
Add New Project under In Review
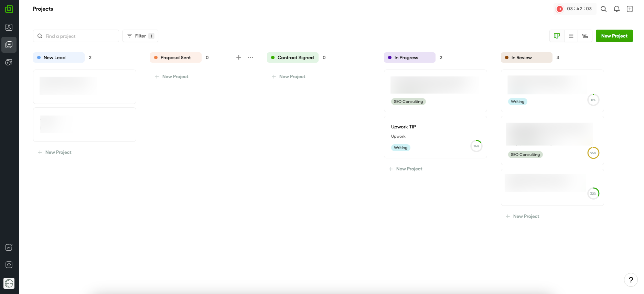tap(523, 216)
